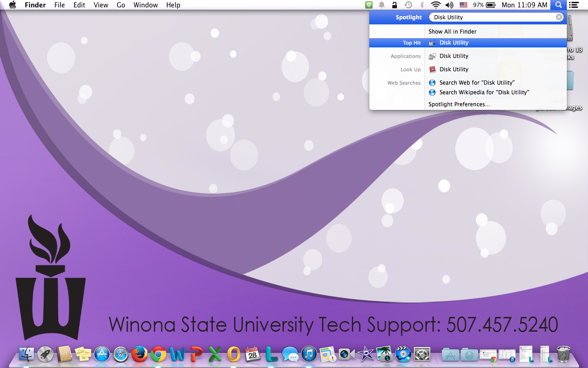This screenshot has width=588, height=368.
Task: Launch System Preferences from the dock
Action: coord(422,354)
